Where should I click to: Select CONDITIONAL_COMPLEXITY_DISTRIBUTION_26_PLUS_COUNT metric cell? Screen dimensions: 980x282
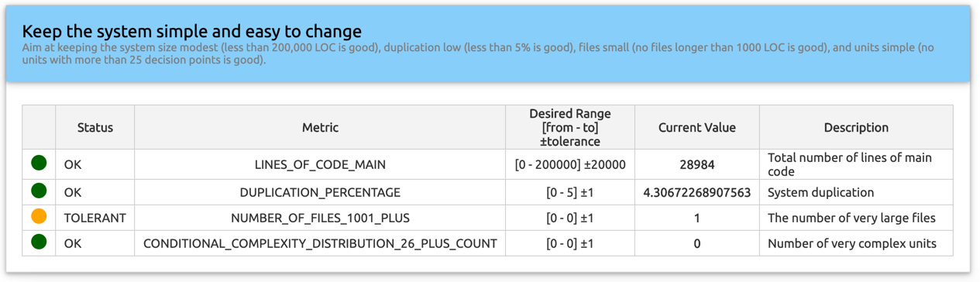pos(320,243)
